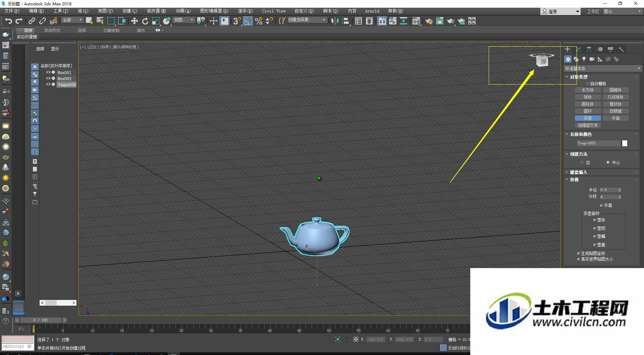Click the 加强型文本 button
The height and width of the screenshot is (355, 644).
coord(588,125)
